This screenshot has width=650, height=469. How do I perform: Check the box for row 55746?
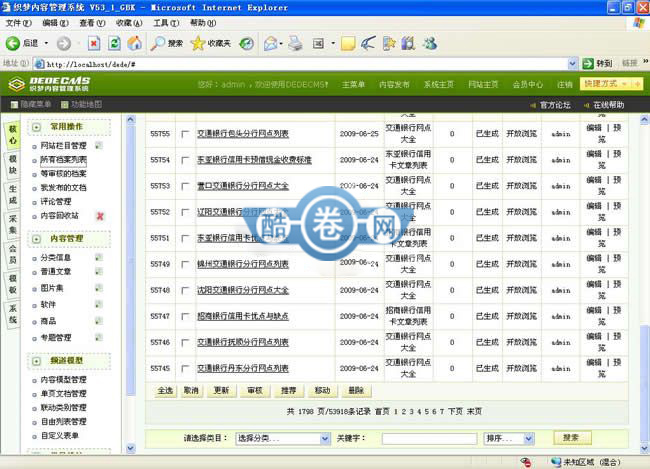point(185,343)
